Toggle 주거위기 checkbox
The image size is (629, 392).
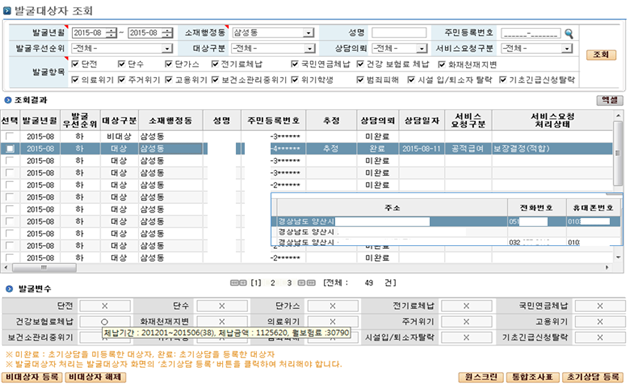[x=122, y=80]
